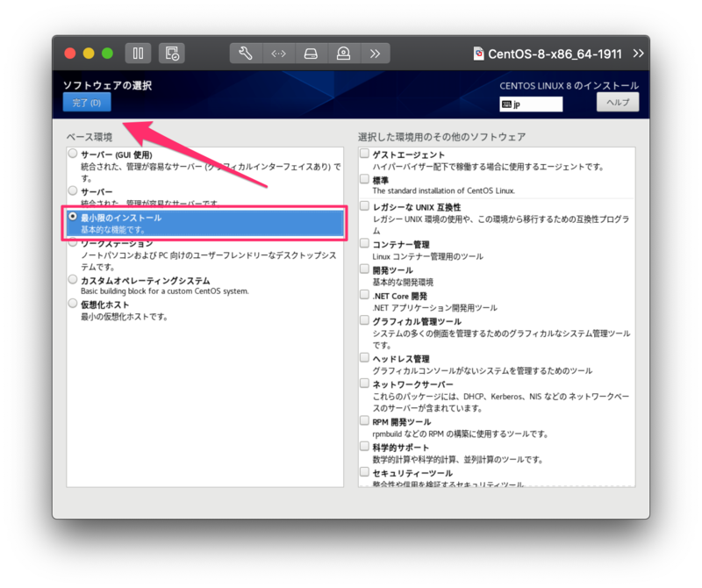Select サーバー (GUI 使用) base environment
This screenshot has height=588, width=702.
click(73, 154)
